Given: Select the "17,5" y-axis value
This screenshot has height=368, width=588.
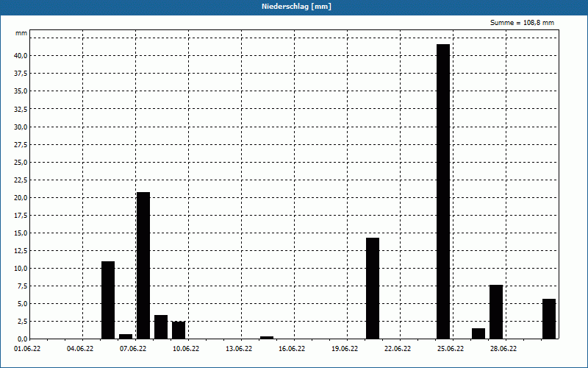Looking at the screenshot, I should click(x=21, y=215).
